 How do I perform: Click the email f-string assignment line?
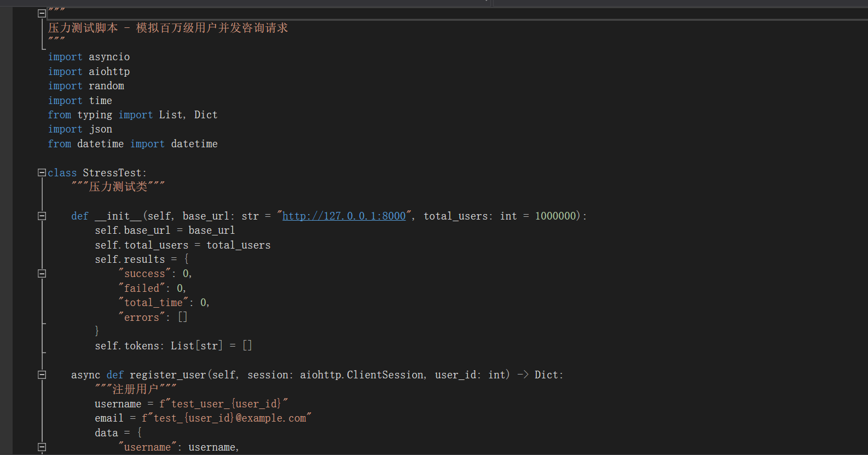coord(203,418)
